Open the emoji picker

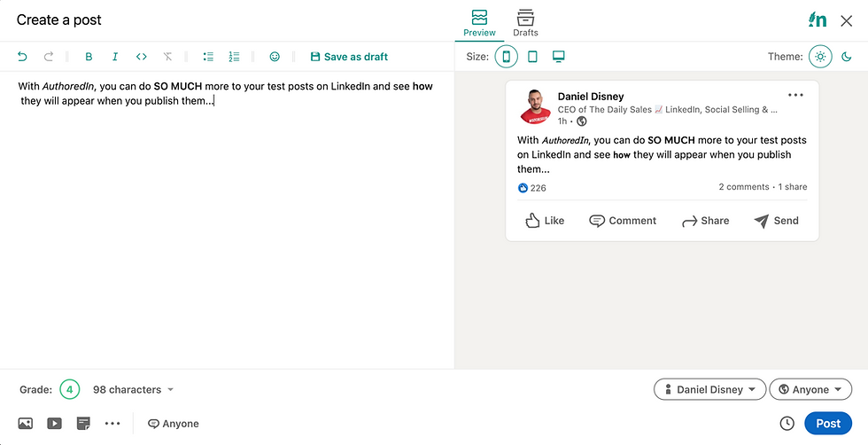[x=275, y=57]
